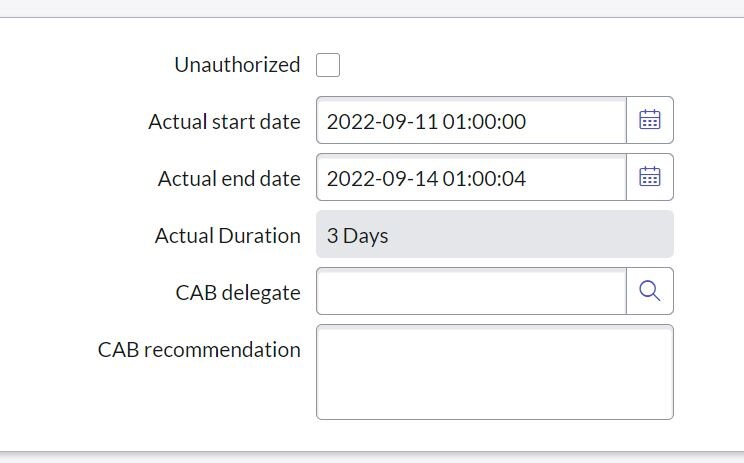
Task: Click the 3 Days duration value
Action: [357, 236]
